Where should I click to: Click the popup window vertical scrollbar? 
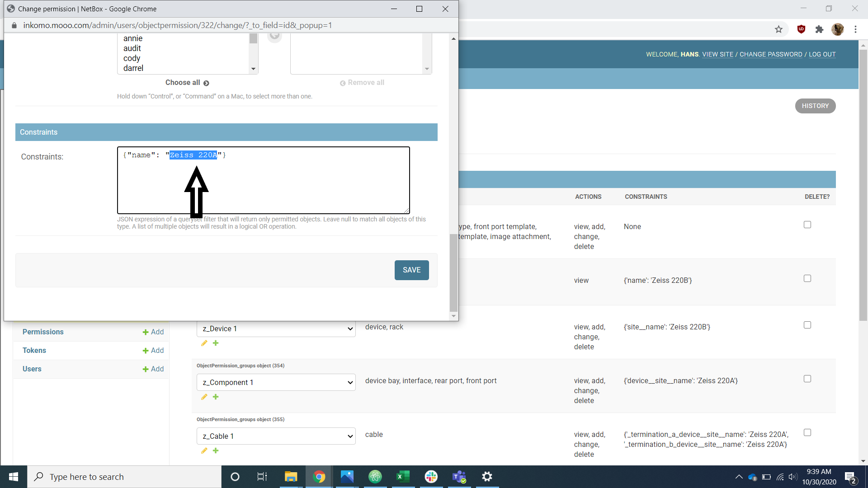coord(453,273)
